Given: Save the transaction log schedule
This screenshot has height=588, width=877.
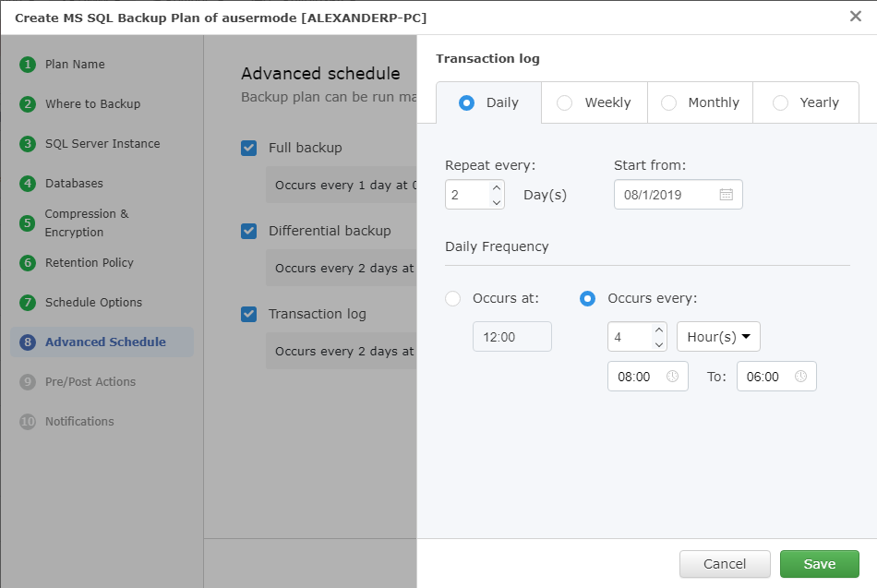Looking at the screenshot, I should pos(819,564).
